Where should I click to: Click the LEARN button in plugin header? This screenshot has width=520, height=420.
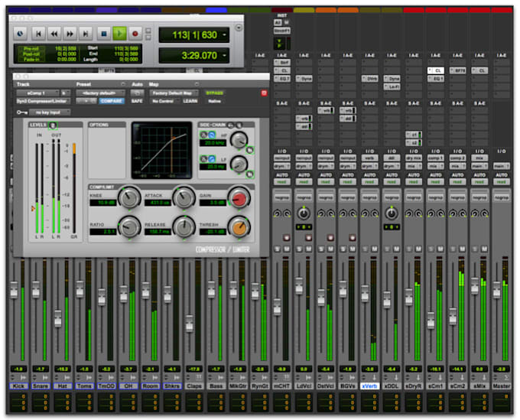pyautogui.click(x=190, y=101)
